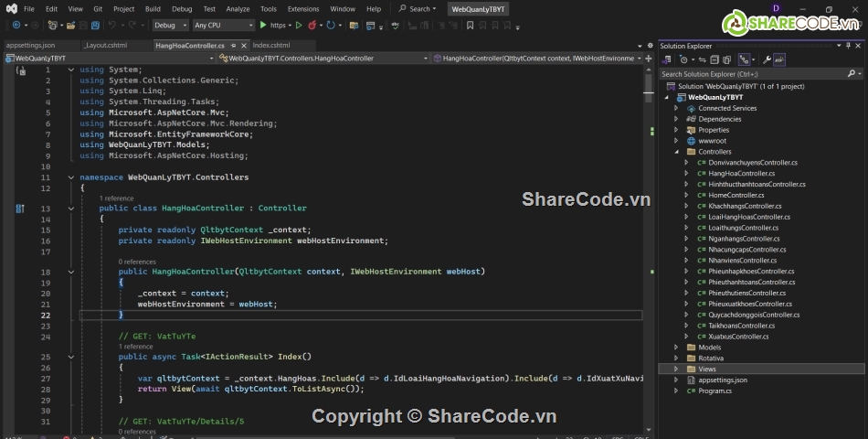The width and height of the screenshot is (868, 439).
Task: Click the editor vertical scrollbar thumb
Action: (x=649, y=89)
